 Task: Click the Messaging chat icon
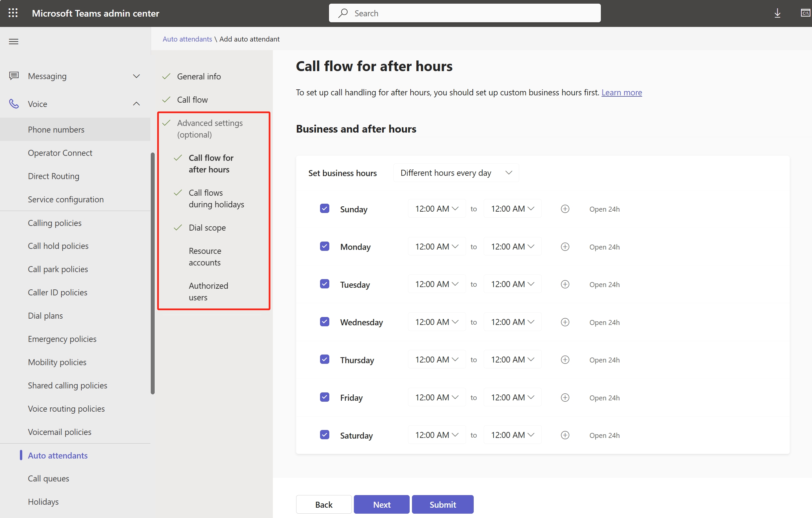point(14,76)
